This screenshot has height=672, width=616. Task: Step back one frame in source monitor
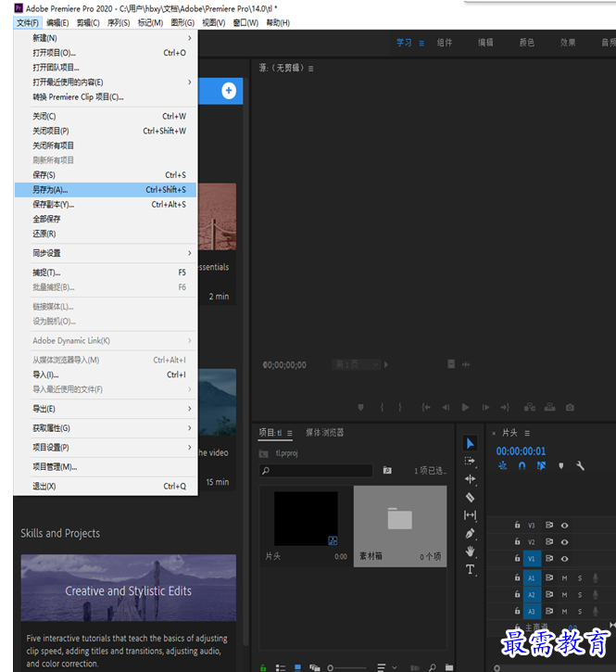446,407
